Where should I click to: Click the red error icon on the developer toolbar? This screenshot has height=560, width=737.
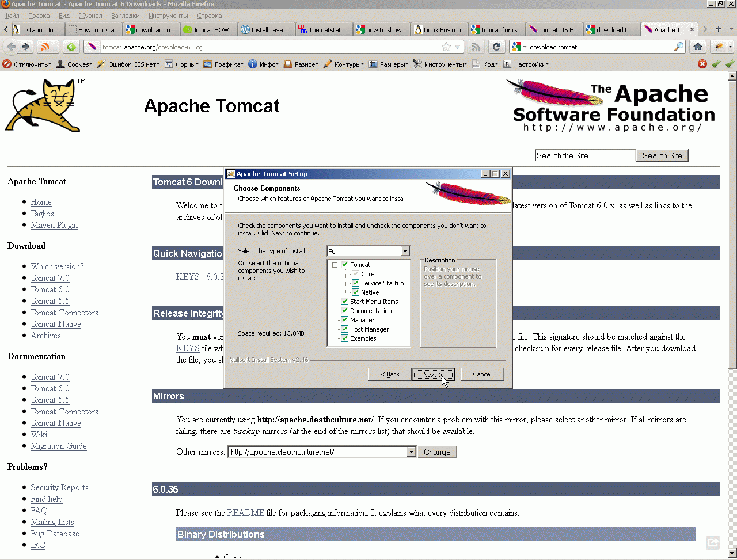pos(702,64)
